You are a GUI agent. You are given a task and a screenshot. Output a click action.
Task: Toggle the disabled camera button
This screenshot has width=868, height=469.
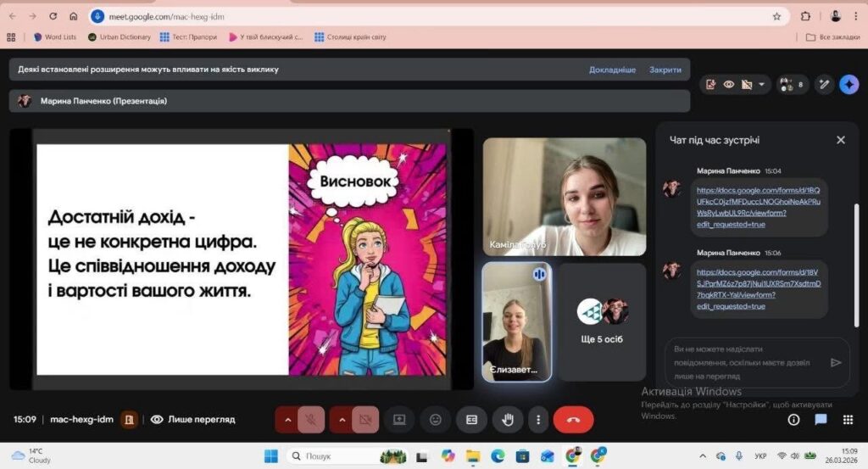pos(365,419)
